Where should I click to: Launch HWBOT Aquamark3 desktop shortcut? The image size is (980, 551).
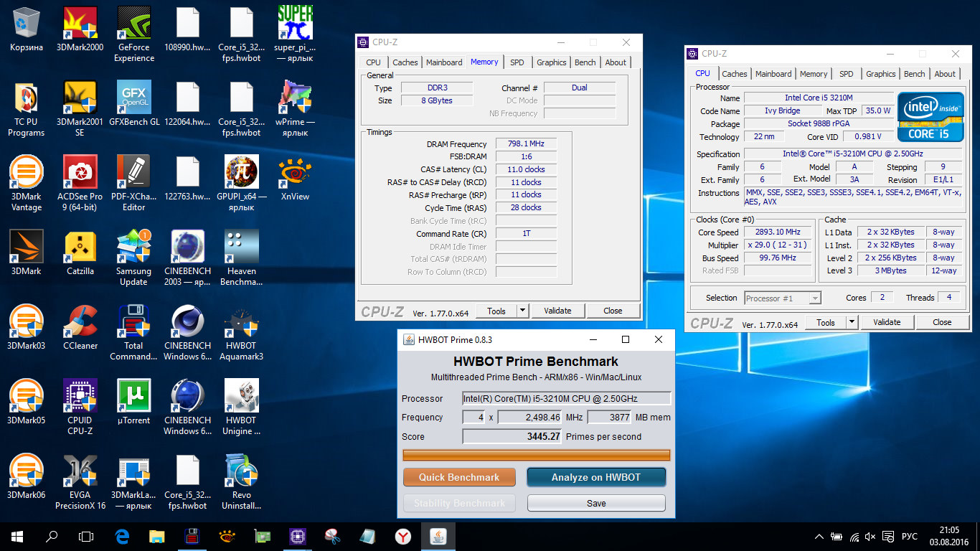[241, 333]
